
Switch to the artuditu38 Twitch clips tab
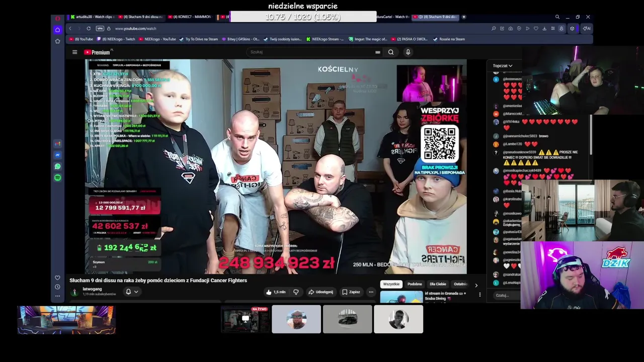(93, 17)
